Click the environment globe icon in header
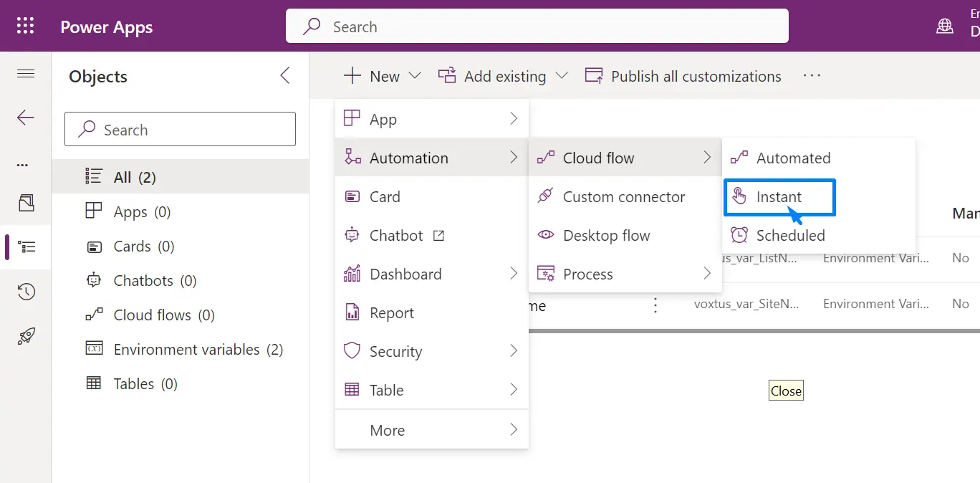 [x=945, y=27]
